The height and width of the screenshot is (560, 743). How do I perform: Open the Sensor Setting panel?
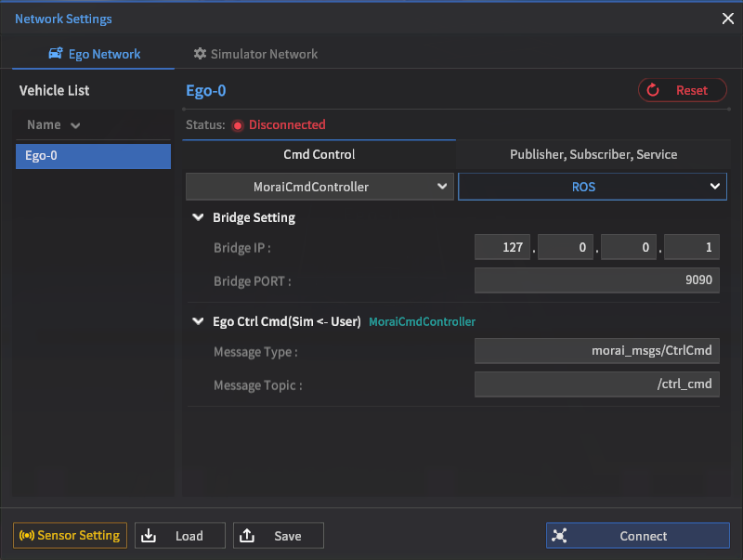point(71,536)
